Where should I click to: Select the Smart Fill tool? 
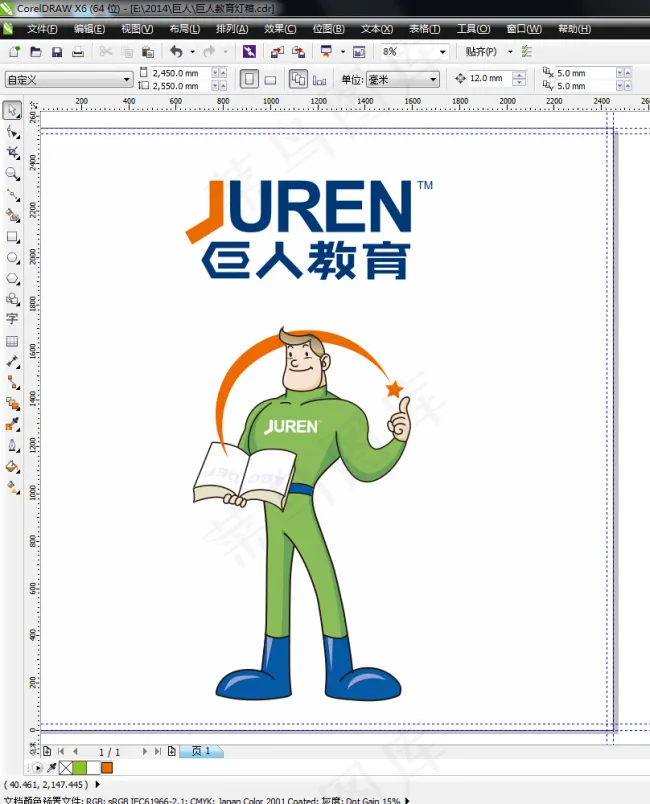pos(12,215)
